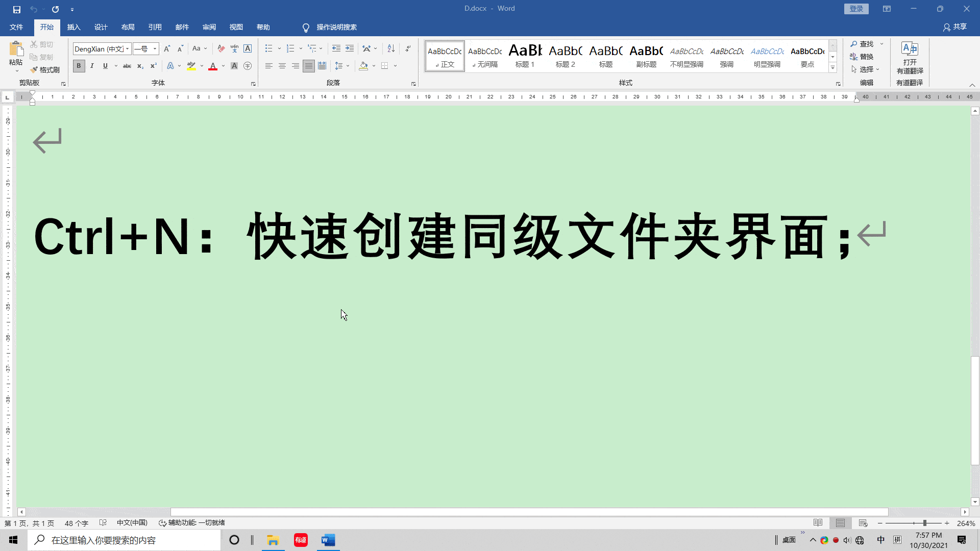Click the clear all formatting icon

pyautogui.click(x=221, y=48)
